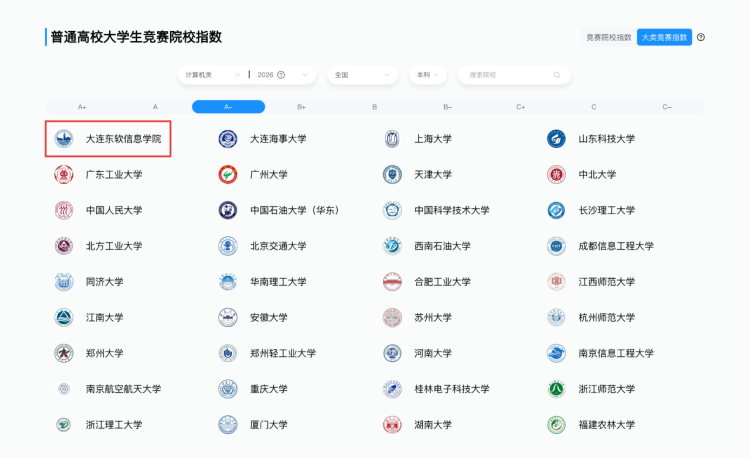The image size is (750, 458).
Task: Click the 山东科技大学 logo
Action: (556, 139)
